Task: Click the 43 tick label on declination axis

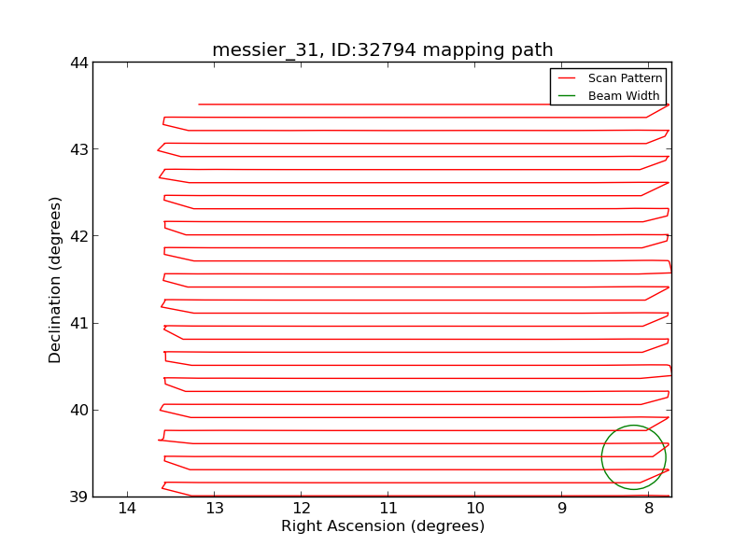Action: point(78,149)
